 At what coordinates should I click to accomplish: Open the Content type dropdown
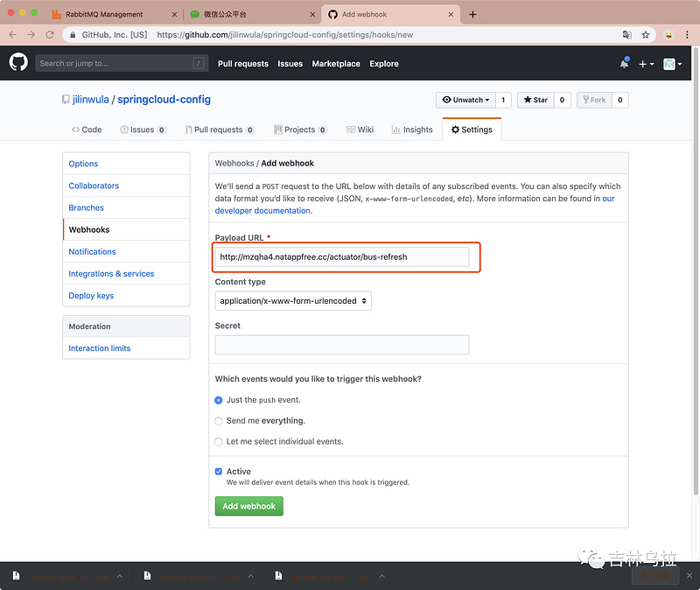tap(293, 301)
